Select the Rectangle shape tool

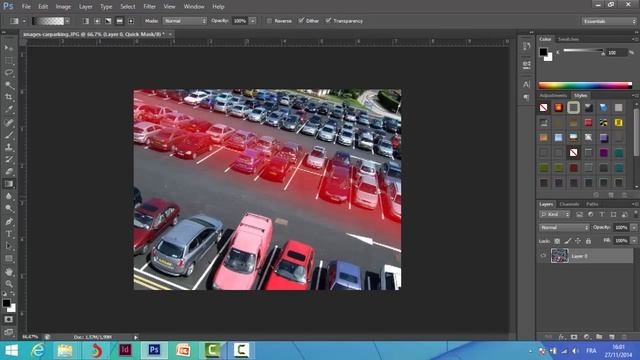point(9,259)
